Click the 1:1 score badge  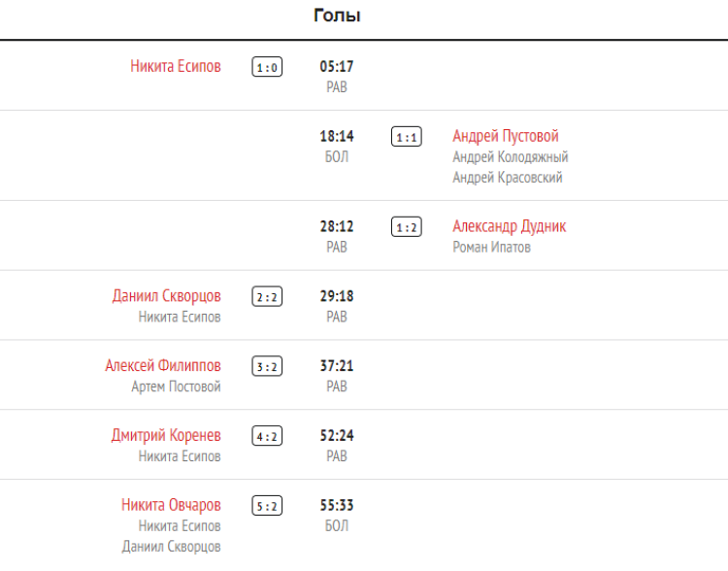pyautogui.click(x=406, y=137)
